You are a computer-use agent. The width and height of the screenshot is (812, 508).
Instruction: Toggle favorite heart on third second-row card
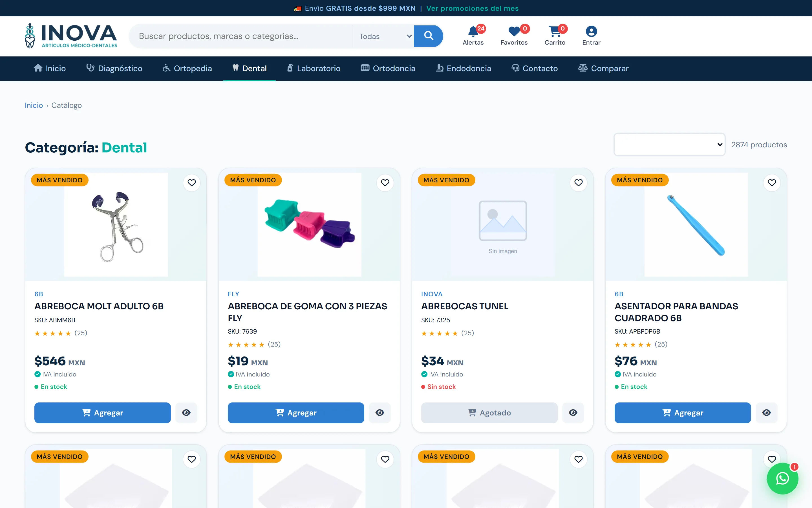(579, 459)
